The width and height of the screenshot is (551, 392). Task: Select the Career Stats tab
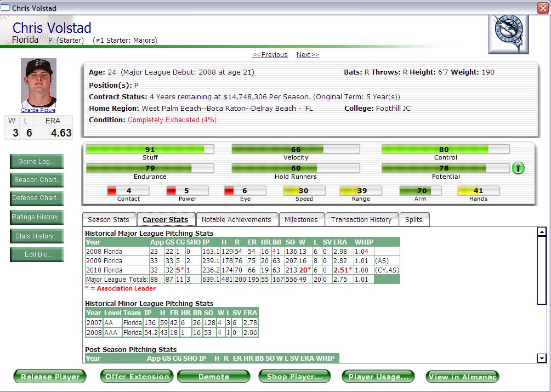pyautogui.click(x=166, y=219)
